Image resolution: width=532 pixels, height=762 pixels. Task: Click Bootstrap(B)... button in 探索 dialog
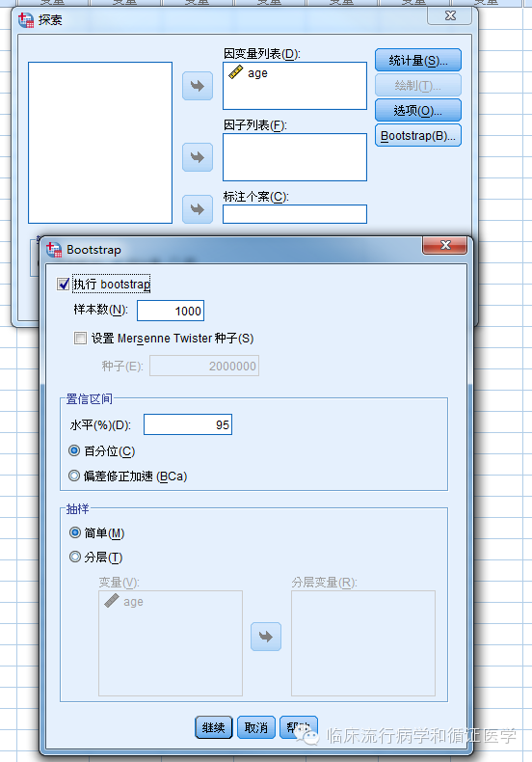click(418, 136)
